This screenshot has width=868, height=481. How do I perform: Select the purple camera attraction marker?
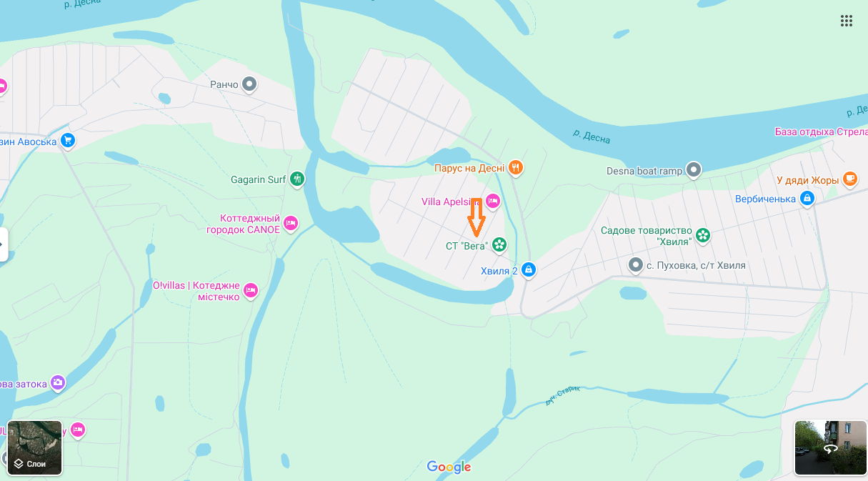coord(58,382)
